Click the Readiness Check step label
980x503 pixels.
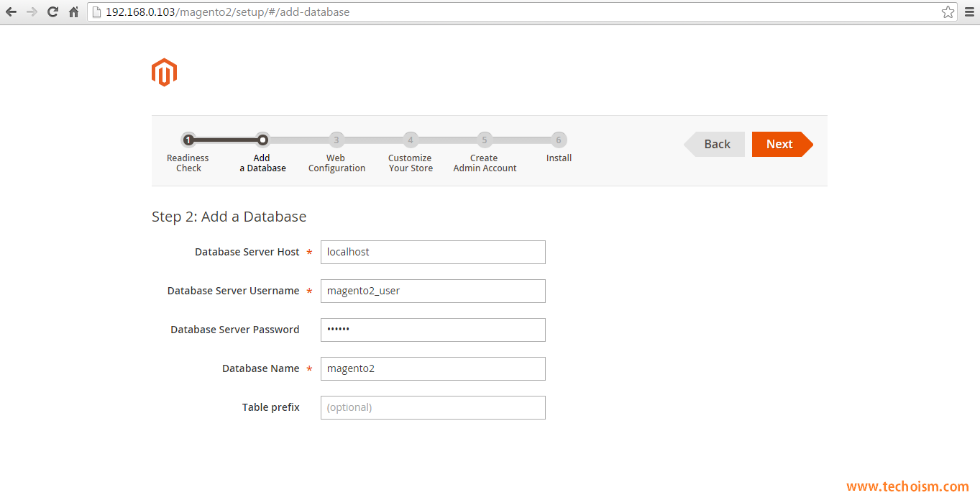pos(188,163)
